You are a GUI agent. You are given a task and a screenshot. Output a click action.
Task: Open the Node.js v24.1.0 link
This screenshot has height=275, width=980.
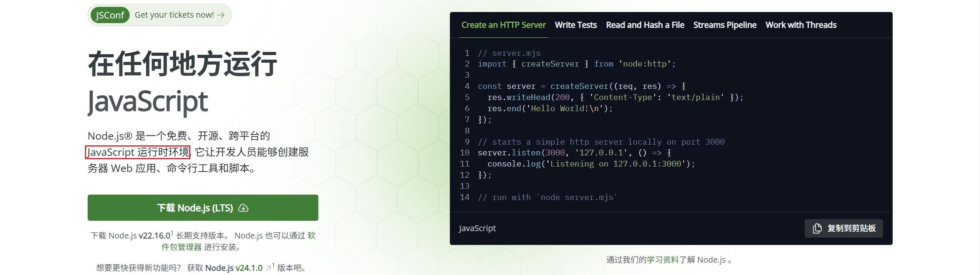tap(234, 268)
